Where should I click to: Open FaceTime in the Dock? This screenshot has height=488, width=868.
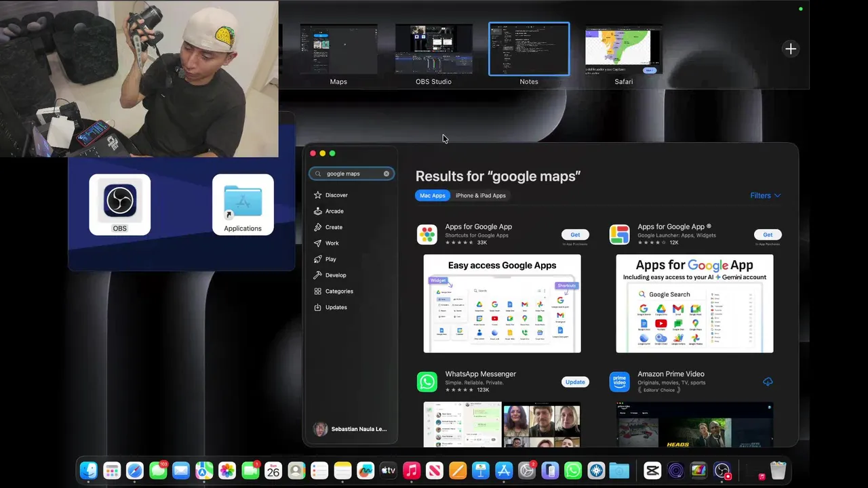(250, 470)
